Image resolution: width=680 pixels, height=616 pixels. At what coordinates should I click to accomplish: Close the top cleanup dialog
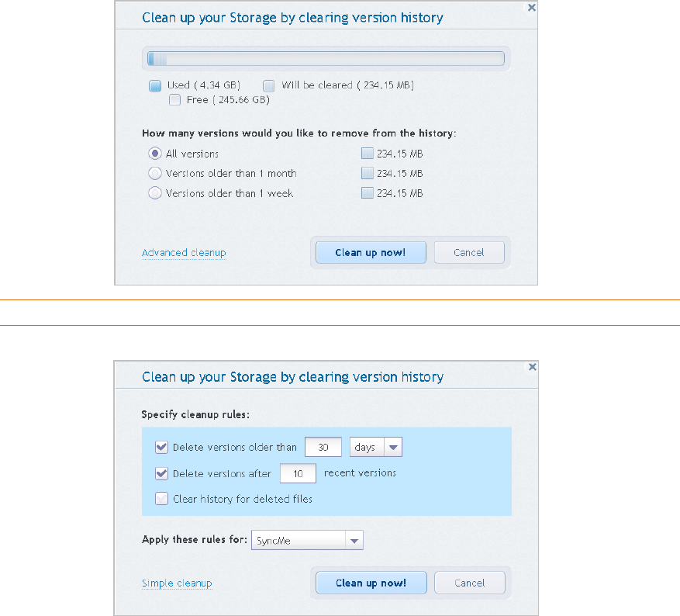(531, 8)
